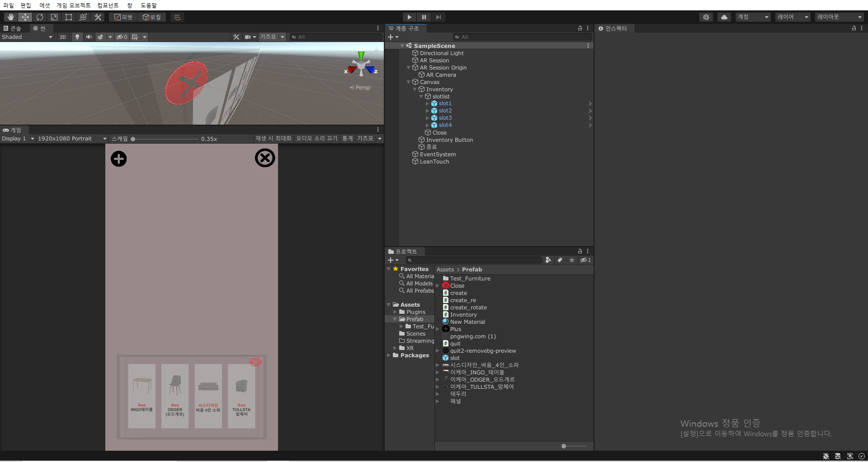Click the 재생 시 최대화 button
Screen dimensions: 868x462
273,139
